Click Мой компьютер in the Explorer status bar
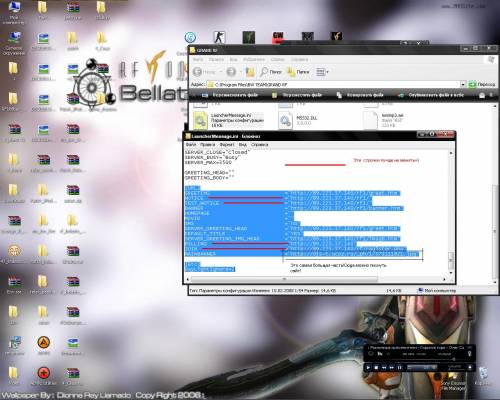 [x=437, y=291]
